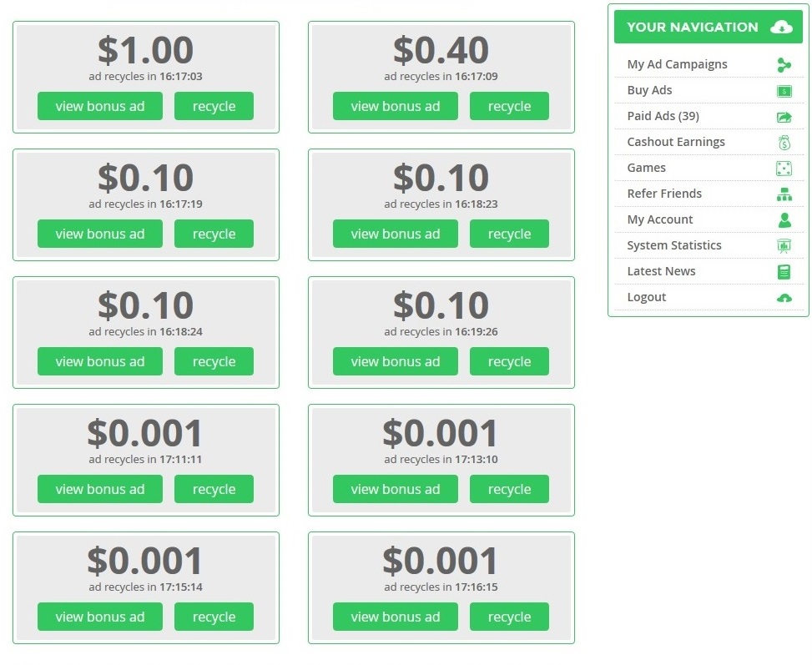
Task: Recycle the ad with timer 17:15:14
Action: 214,617
